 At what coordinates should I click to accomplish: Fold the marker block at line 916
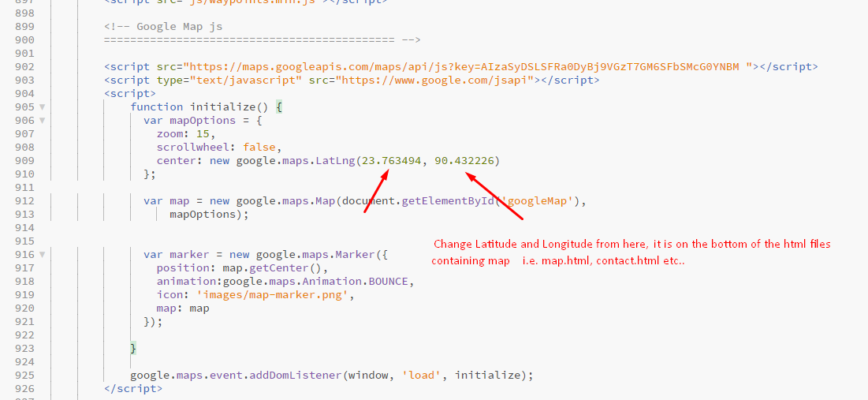42,254
